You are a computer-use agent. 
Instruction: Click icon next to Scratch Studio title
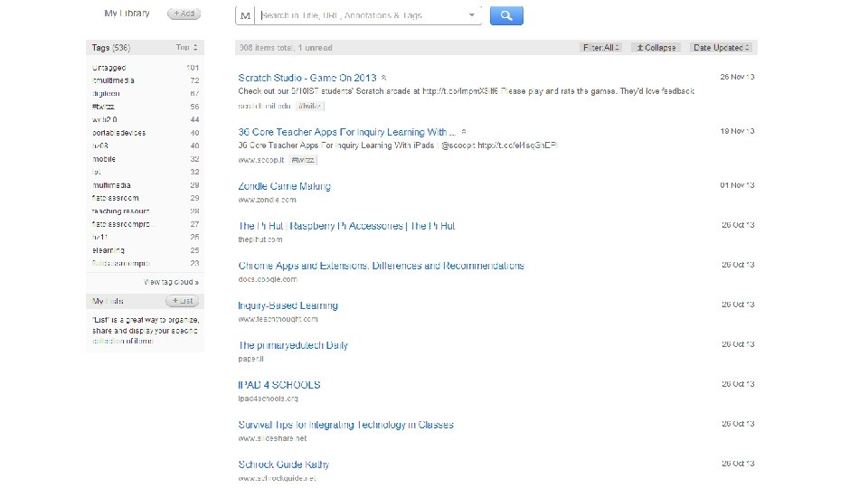coord(383,78)
